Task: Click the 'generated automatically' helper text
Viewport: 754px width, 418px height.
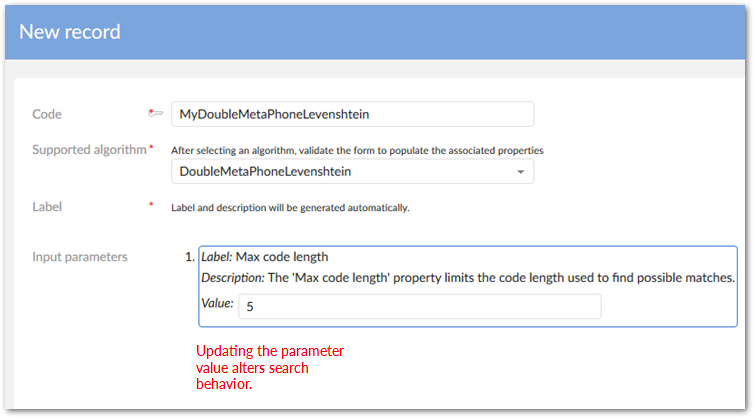Action: tap(290, 208)
